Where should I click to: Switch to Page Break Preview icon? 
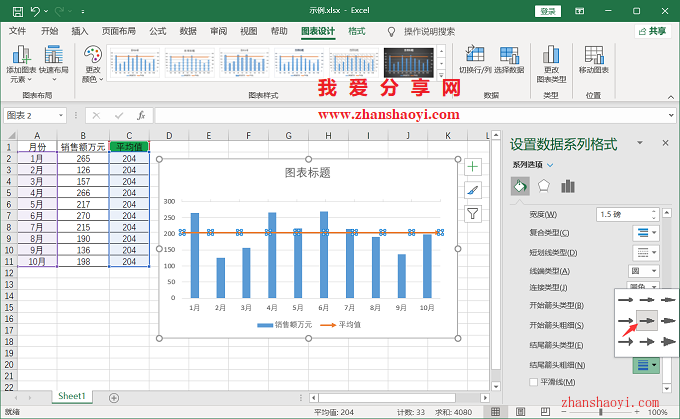pyautogui.click(x=545, y=412)
